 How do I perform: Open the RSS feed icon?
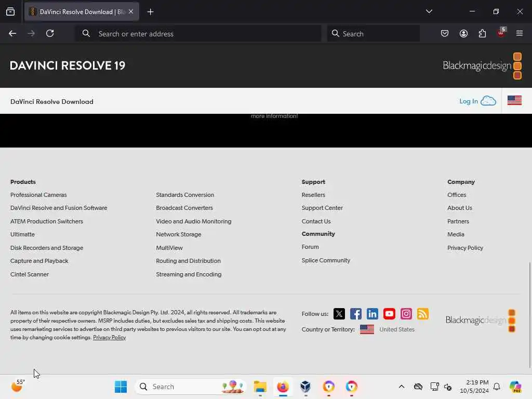[423, 314]
